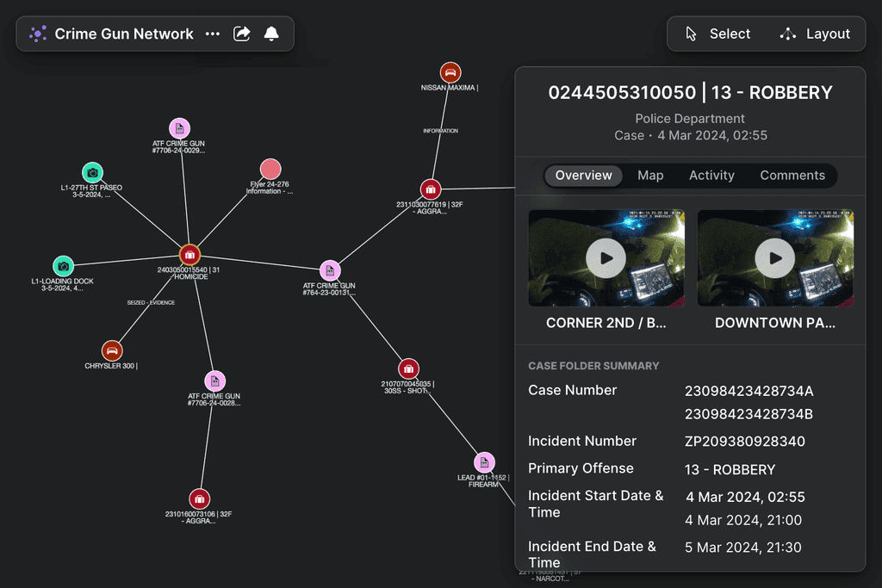Click the Crime Gun Network graph icon
The image size is (882, 588).
pos(38,34)
